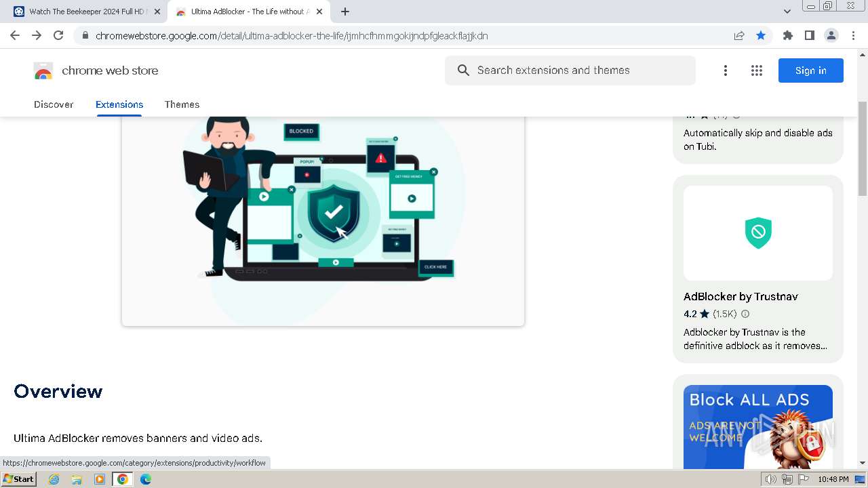
Task: Click the taskbar clock 10:48 PM
Action: (x=833, y=479)
